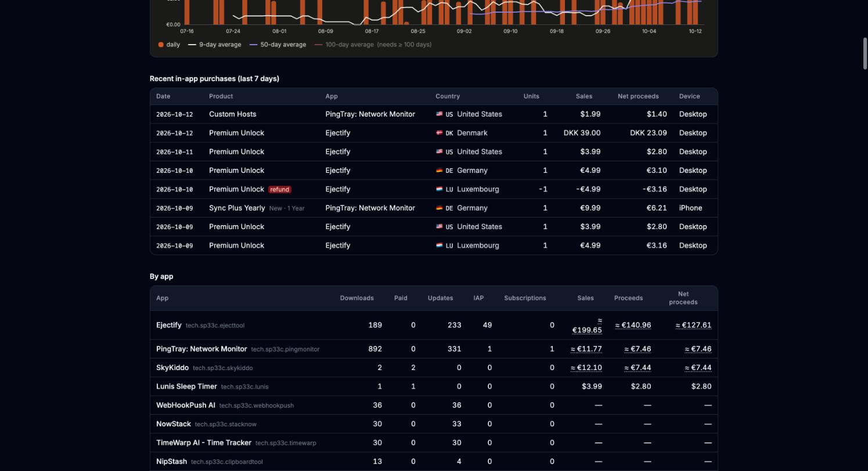Image resolution: width=868 pixels, height=471 pixels.
Task: Open Ejectify in the By app table
Action: pyautogui.click(x=169, y=325)
